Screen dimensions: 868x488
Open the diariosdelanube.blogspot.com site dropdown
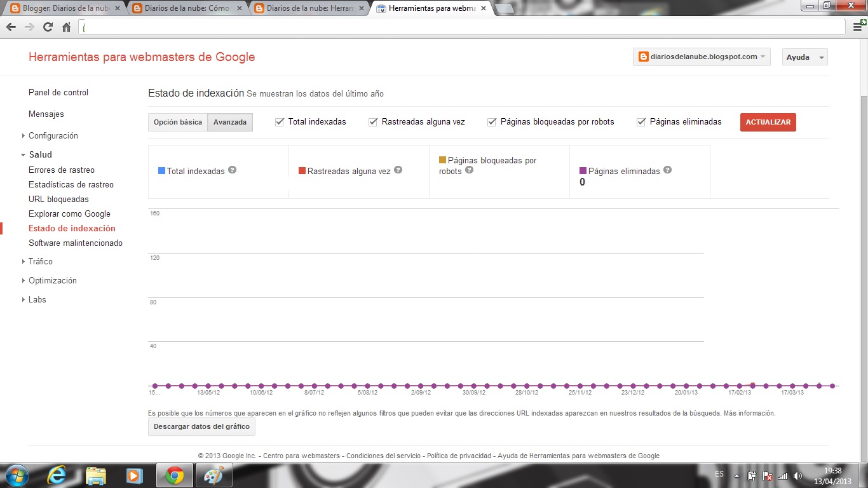pos(702,57)
